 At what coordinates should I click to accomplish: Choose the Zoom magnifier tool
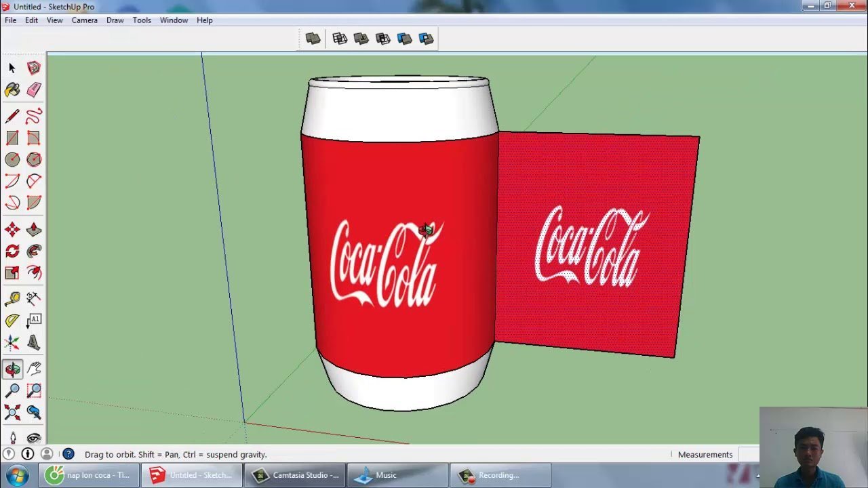pos(12,391)
